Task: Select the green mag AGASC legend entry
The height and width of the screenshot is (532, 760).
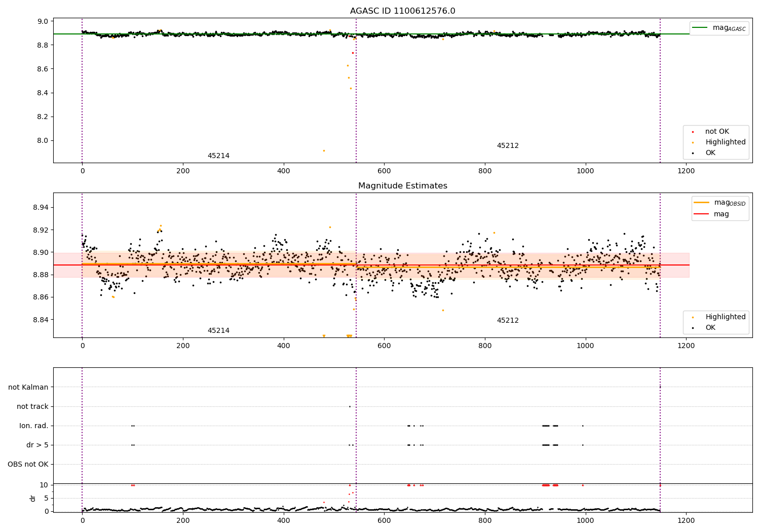Action: point(719,28)
